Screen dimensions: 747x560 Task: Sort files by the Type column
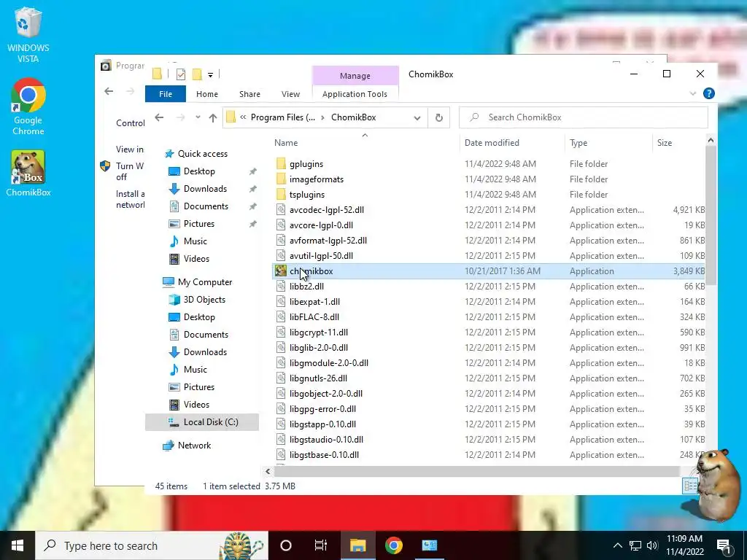click(x=578, y=142)
